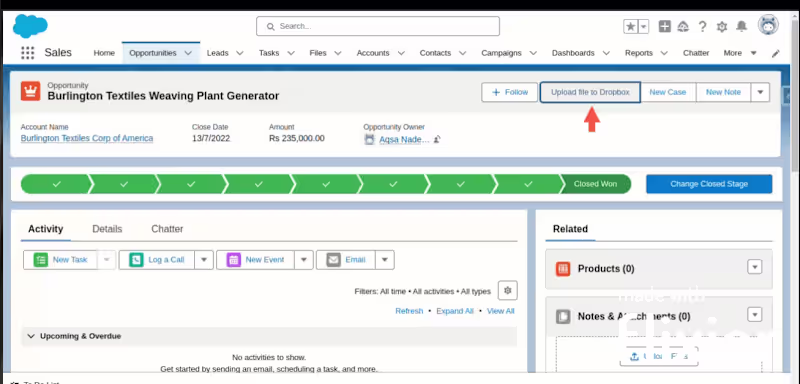Focus the global Search field
This screenshot has height=384, width=800.
tap(378, 26)
